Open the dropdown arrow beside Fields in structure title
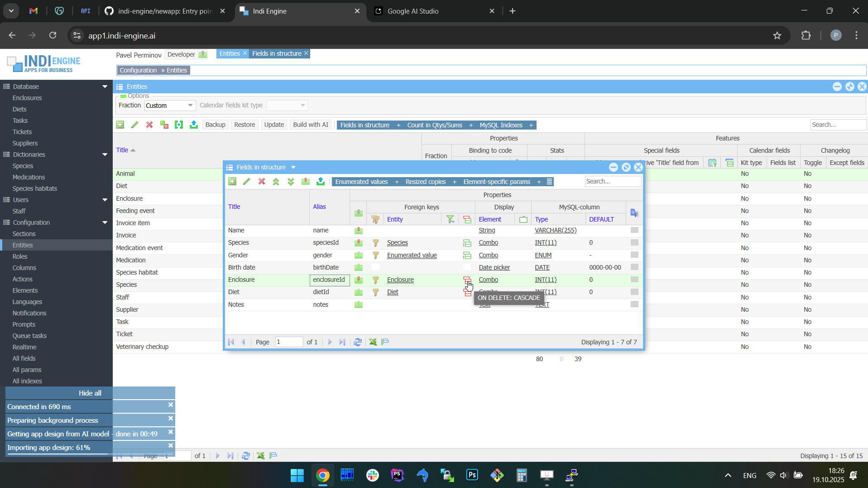The height and width of the screenshot is (488, 868). (x=293, y=168)
